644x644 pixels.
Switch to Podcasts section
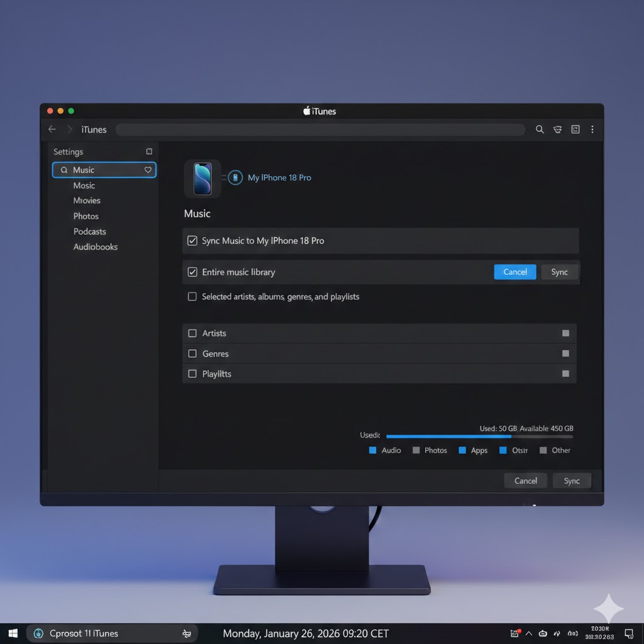pyautogui.click(x=89, y=231)
